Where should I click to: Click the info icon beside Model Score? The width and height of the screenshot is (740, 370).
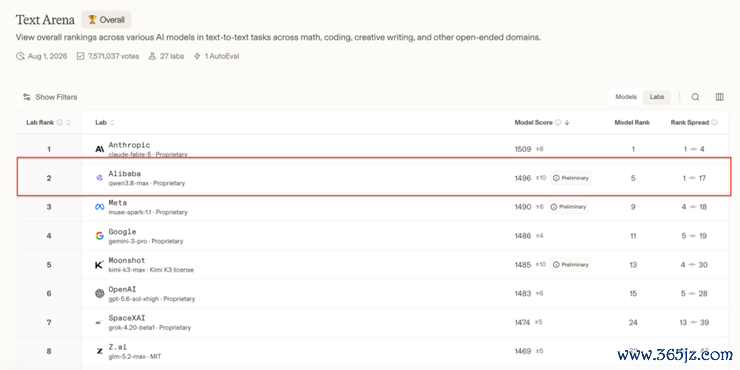tap(558, 122)
